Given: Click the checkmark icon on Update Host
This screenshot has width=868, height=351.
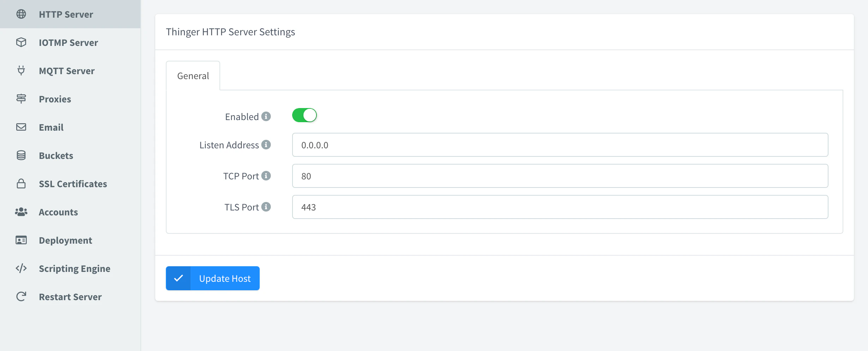Looking at the screenshot, I should [x=179, y=278].
